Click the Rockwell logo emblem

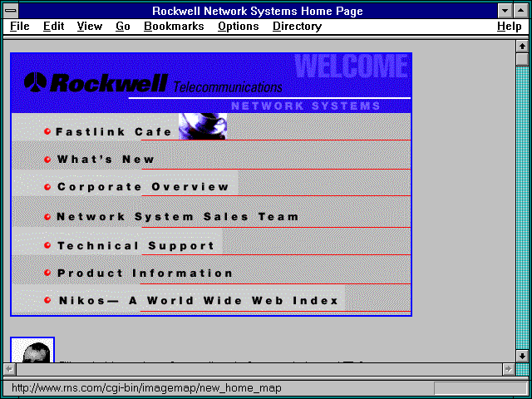pyautogui.click(x=35, y=81)
